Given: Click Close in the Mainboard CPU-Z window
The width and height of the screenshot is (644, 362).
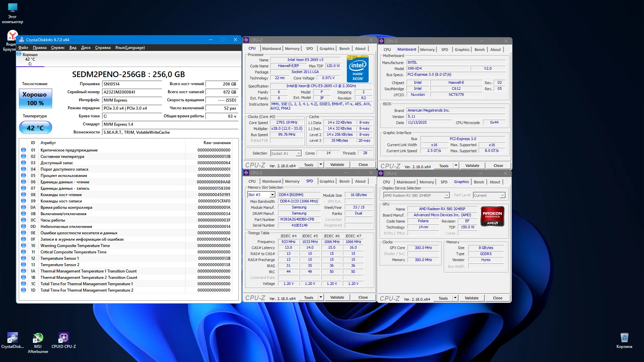Looking at the screenshot, I should point(498,166).
